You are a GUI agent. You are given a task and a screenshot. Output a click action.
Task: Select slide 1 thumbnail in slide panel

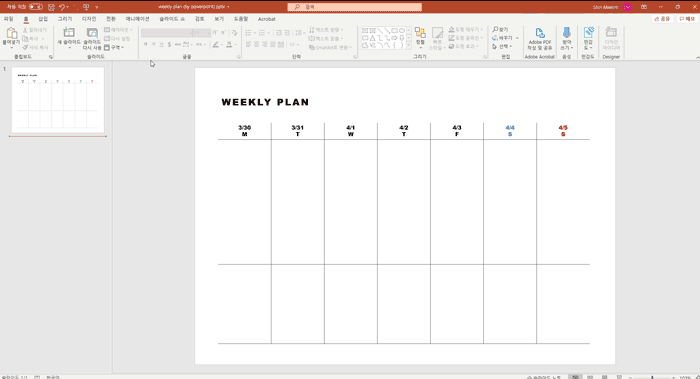click(58, 100)
